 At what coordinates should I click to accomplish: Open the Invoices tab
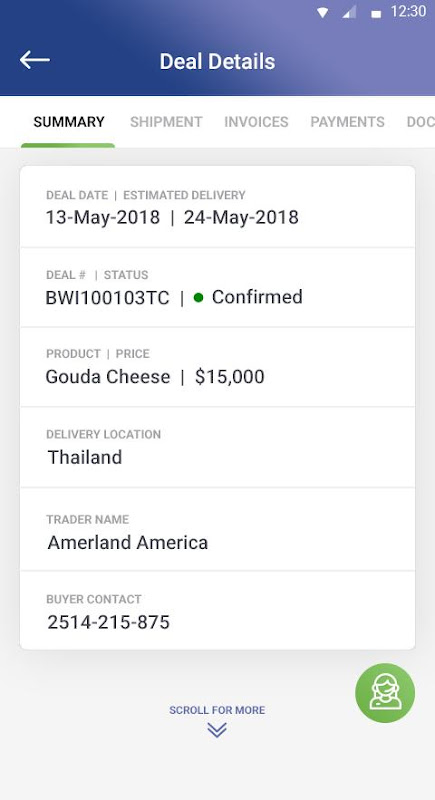click(x=256, y=122)
